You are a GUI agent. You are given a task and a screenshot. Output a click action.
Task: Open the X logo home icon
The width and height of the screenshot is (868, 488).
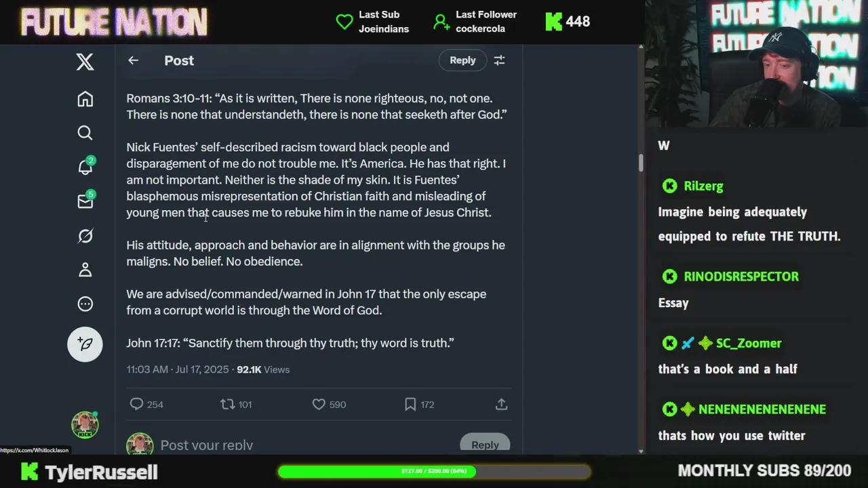pyautogui.click(x=85, y=62)
